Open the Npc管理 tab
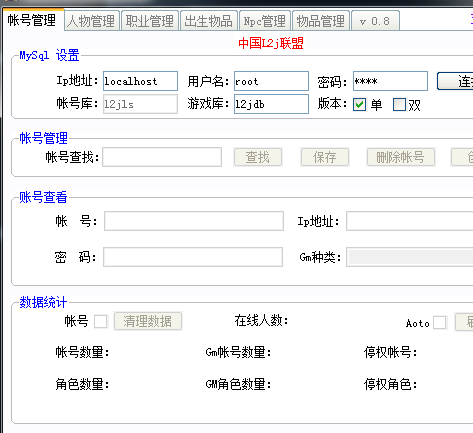This screenshot has height=433, width=473. click(x=265, y=21)
